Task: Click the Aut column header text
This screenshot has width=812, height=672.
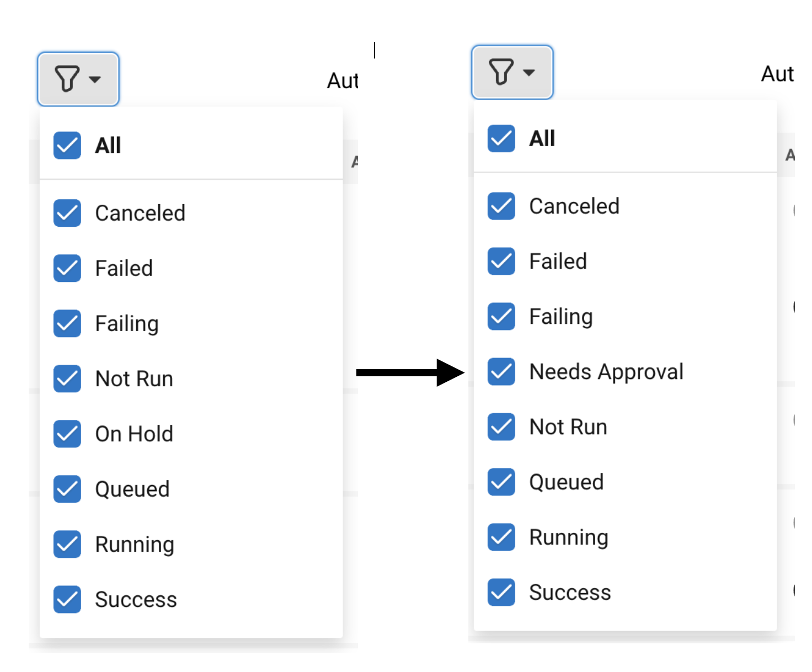Action: (342, 80)
